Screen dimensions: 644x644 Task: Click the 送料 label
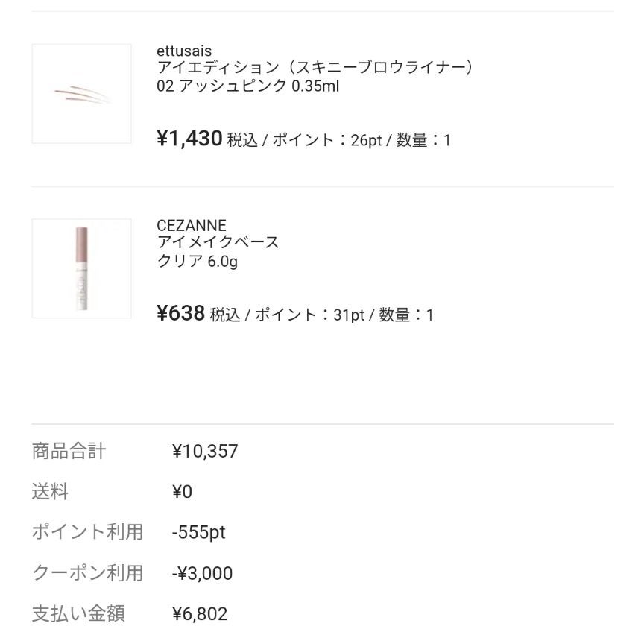point(50,492)
